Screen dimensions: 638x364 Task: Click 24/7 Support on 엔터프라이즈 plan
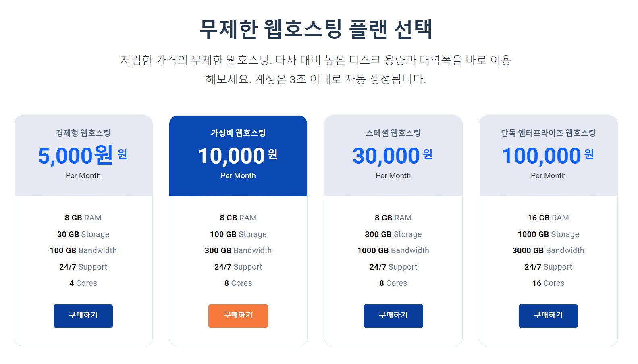point(548,267)
